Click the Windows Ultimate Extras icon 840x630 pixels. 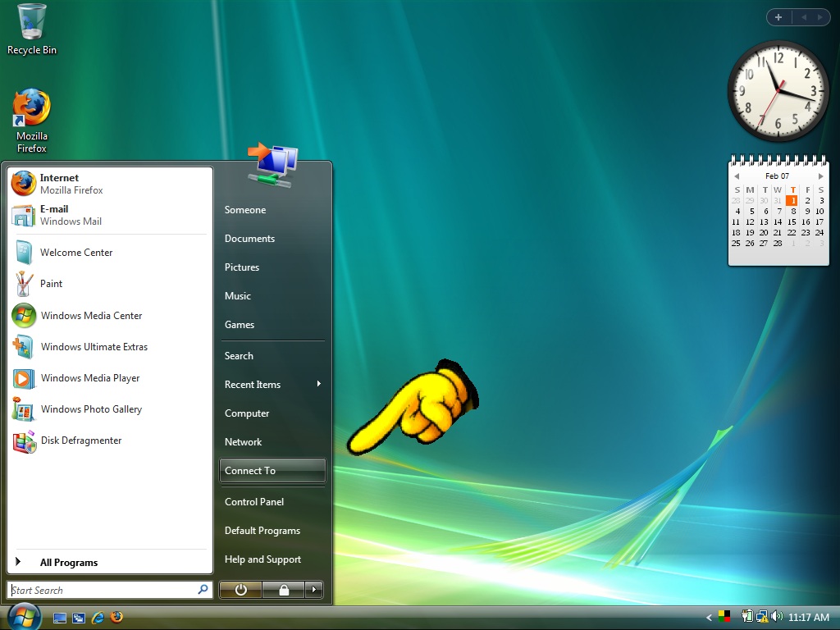[x=24, y=347]
